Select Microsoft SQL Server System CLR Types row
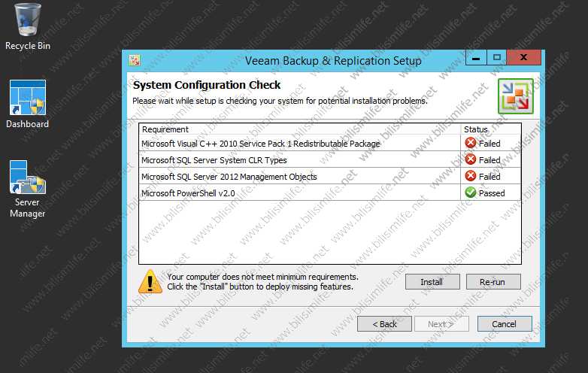 pos(330,159)
